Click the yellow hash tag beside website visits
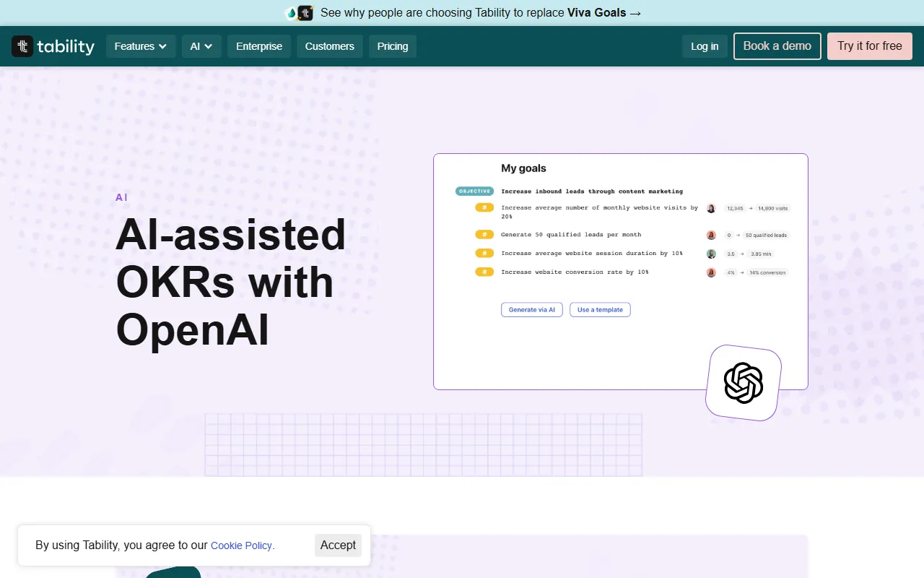Viewport: 924px width, 578px height. 484,208
